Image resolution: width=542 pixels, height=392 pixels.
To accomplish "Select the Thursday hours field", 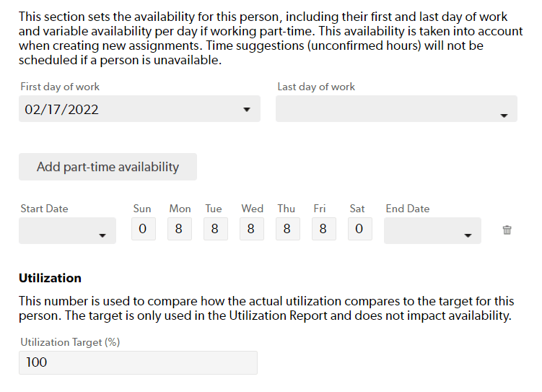I will 287,229.
